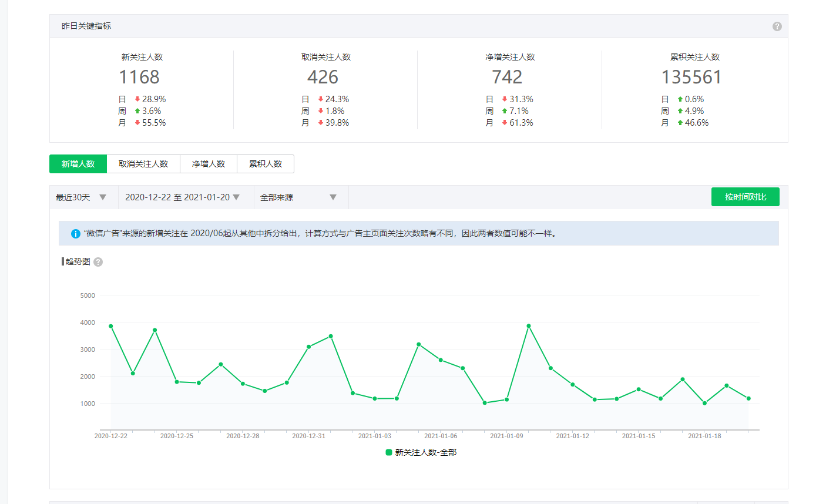Image resolution: width=826 pixels, height=504 pixels.
Task: Click the 按时间对比 button
Action: (746, 197)
